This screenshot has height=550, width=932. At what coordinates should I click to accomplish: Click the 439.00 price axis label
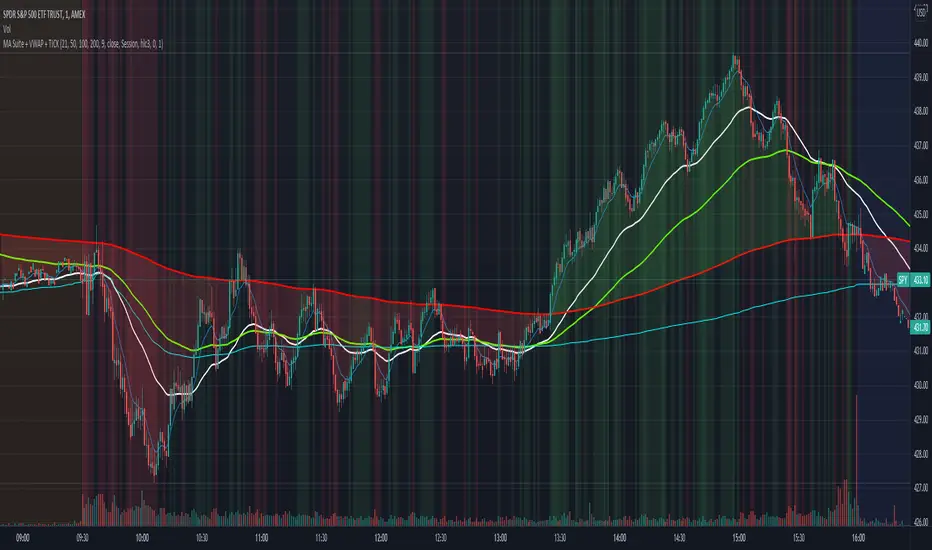click(921, 77)
